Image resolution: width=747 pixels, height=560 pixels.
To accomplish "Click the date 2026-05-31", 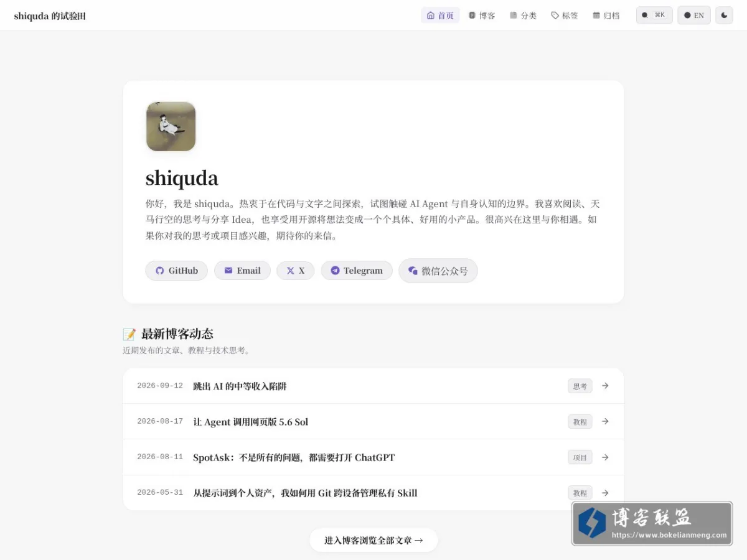I will coord(160,492).
